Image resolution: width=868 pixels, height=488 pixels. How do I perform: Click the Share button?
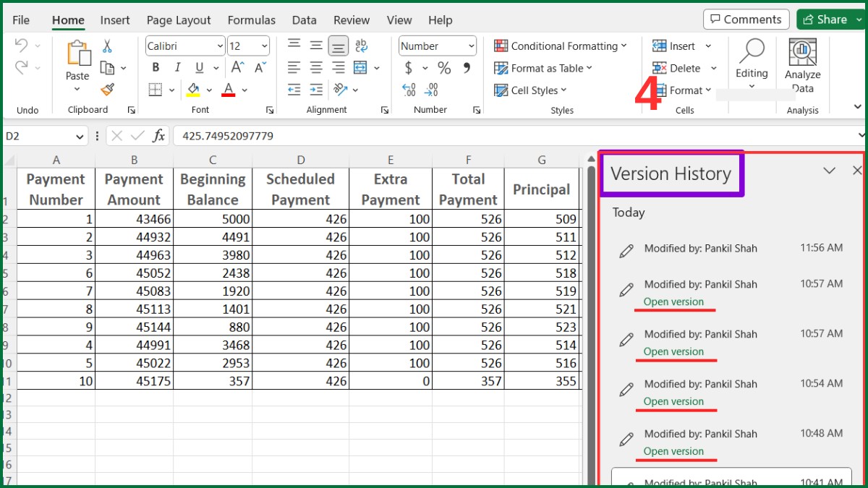(830, 19)
